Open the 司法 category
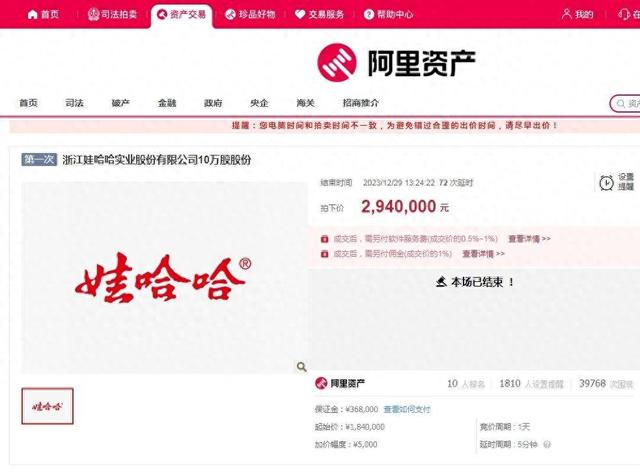The image size is (640, 474). pos(75,103)
